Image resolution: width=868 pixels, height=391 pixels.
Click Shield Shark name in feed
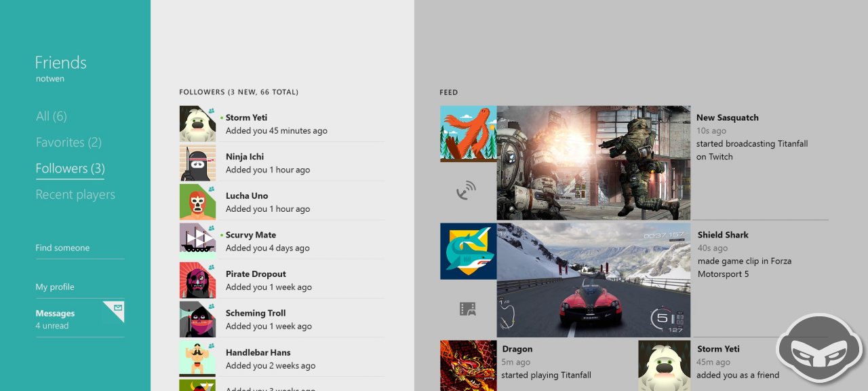[x=723, y=235]
